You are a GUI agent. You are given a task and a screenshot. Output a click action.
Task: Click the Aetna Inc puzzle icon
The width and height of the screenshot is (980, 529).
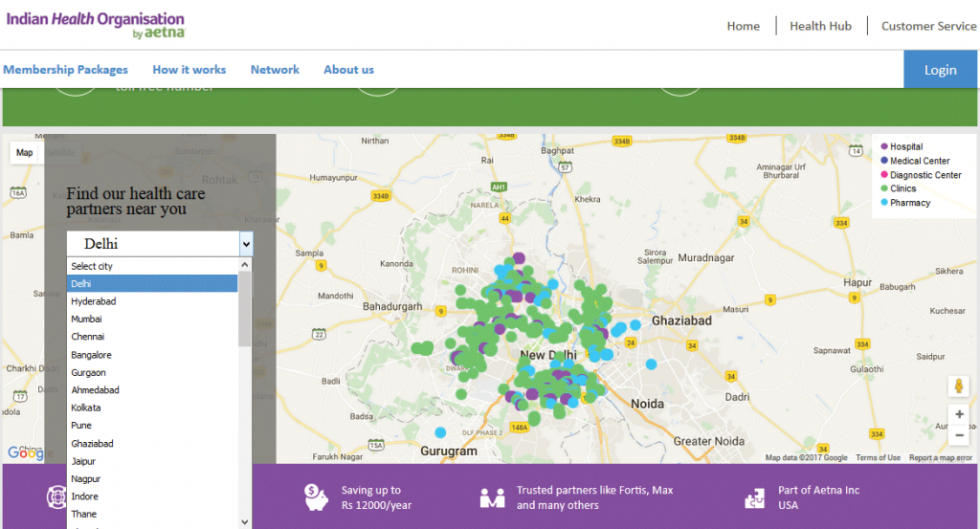[754, 497]
